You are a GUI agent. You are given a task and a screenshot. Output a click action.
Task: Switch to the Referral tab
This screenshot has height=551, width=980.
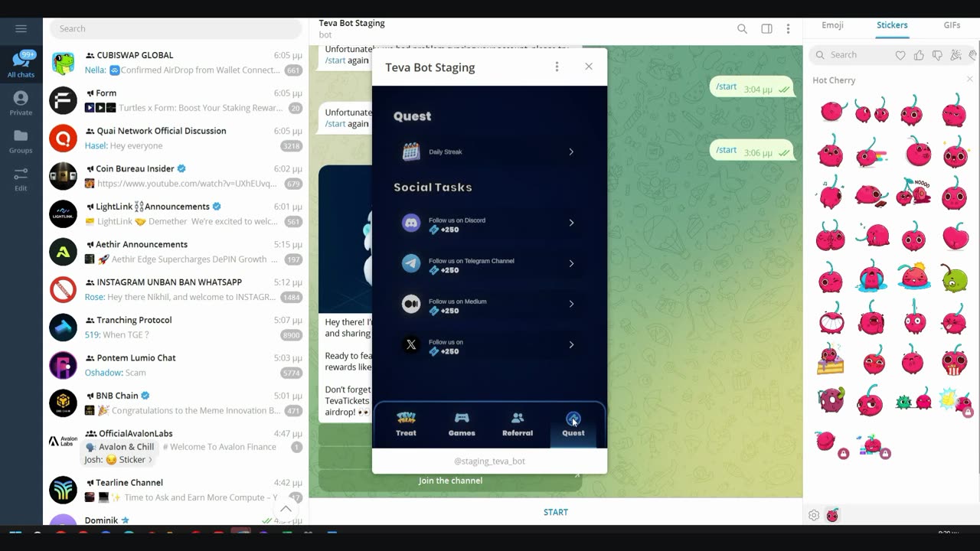[x=518, y=424]
